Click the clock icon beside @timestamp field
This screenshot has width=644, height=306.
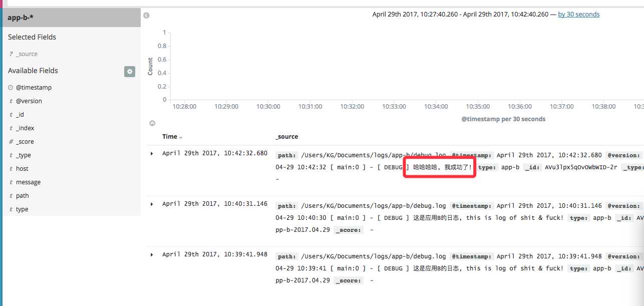pyautogui.click(x=11, y=88)
